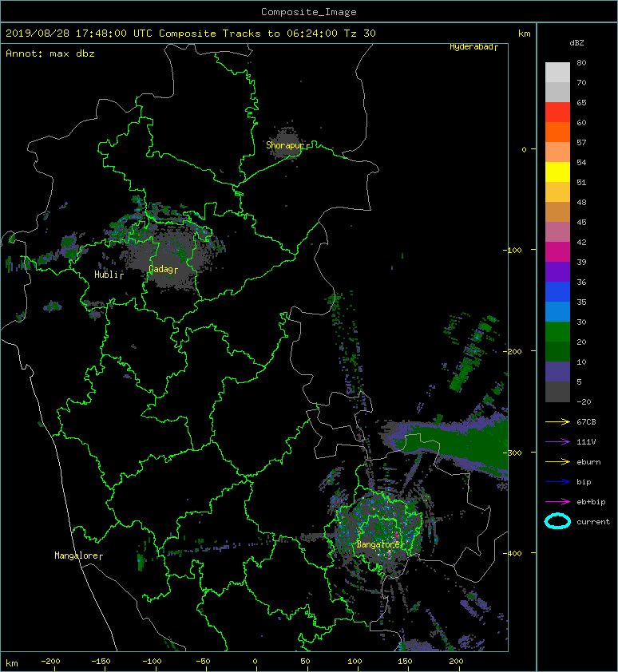This screenshot has height=672, width=618.
Task: Click the -200 value on horizontal km axis
Action: (x=50, y=662)
